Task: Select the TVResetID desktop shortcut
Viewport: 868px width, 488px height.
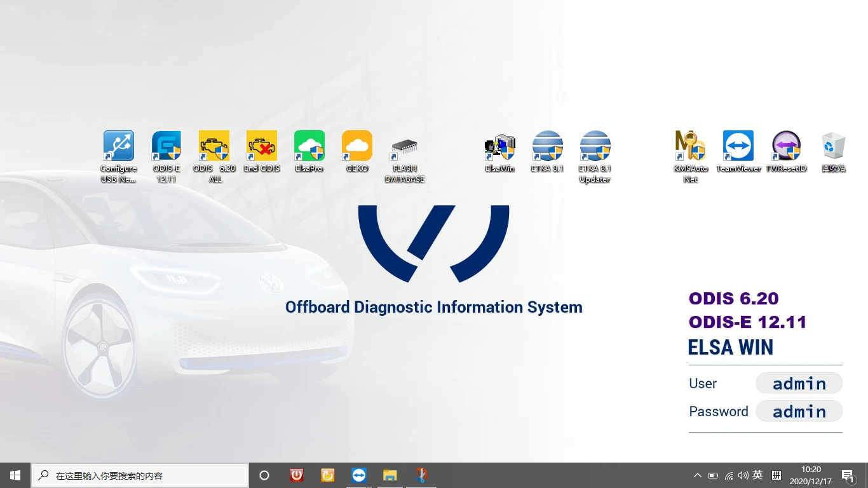Action: (786, 151)
